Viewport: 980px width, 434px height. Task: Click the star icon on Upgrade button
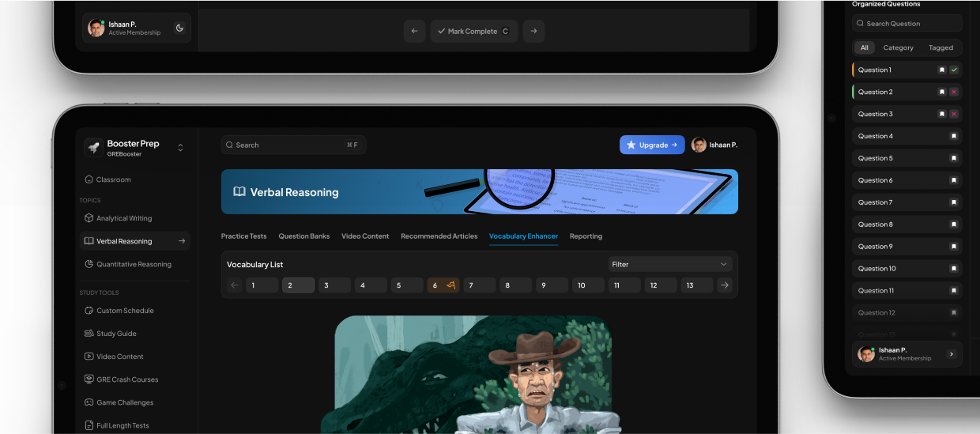pyautogui.click(x=631, y=145)
